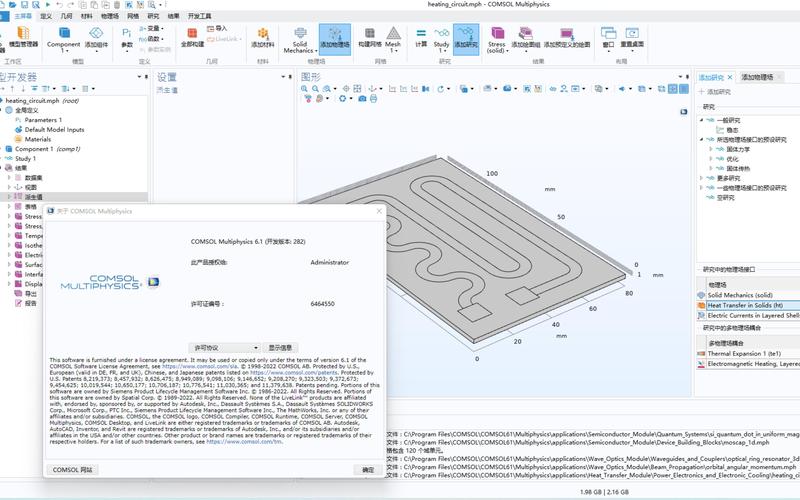Click the 参数 parameters ribbon icon
The width and height of the screenshot is (800, 500).
[127, 39]
